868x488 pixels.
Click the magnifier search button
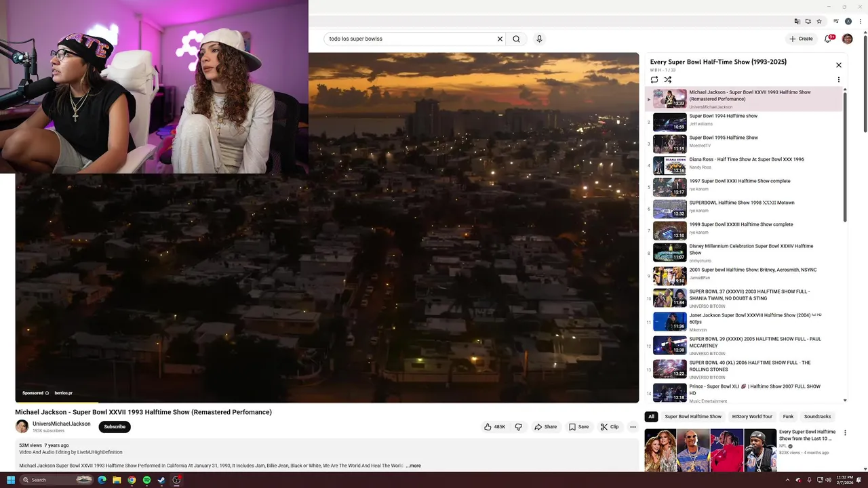517,39
